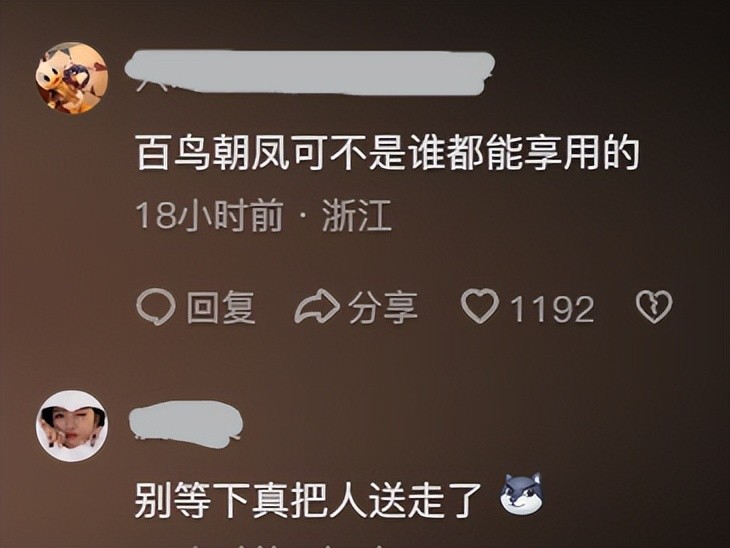730x548 pixels.
Task: Tap the curved arrow share icon
Action: point(317,306)
